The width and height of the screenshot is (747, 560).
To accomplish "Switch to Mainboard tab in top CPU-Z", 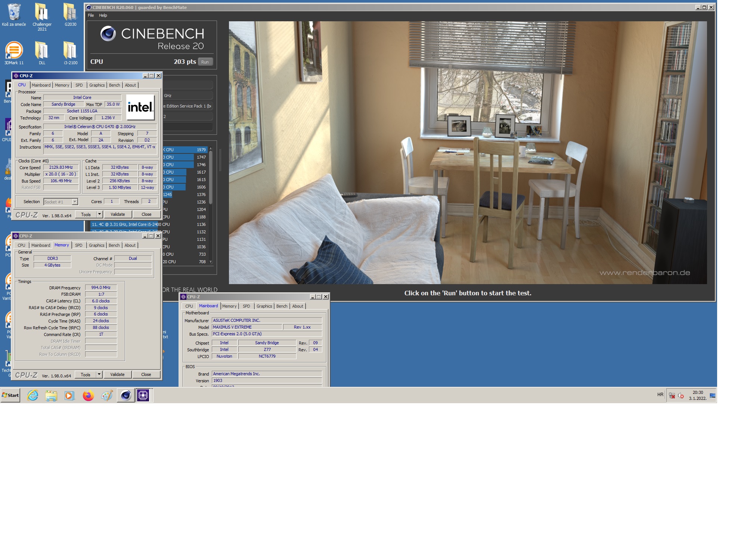I will (x=41, y=85).
